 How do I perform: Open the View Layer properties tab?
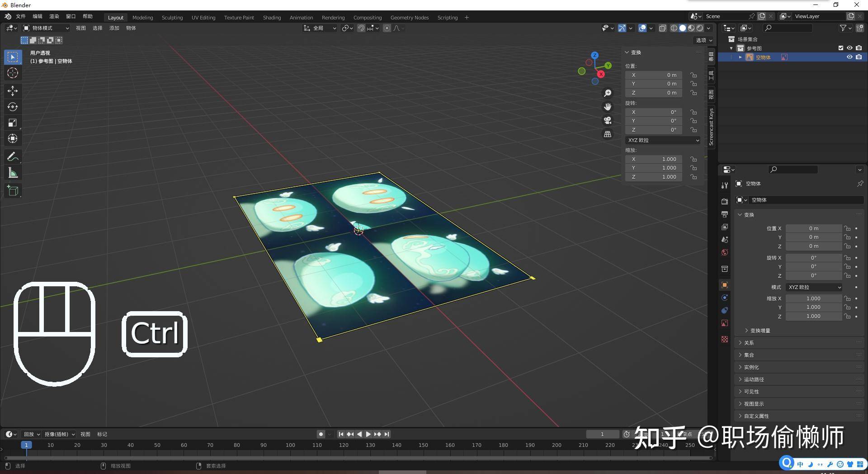(725, 227)
